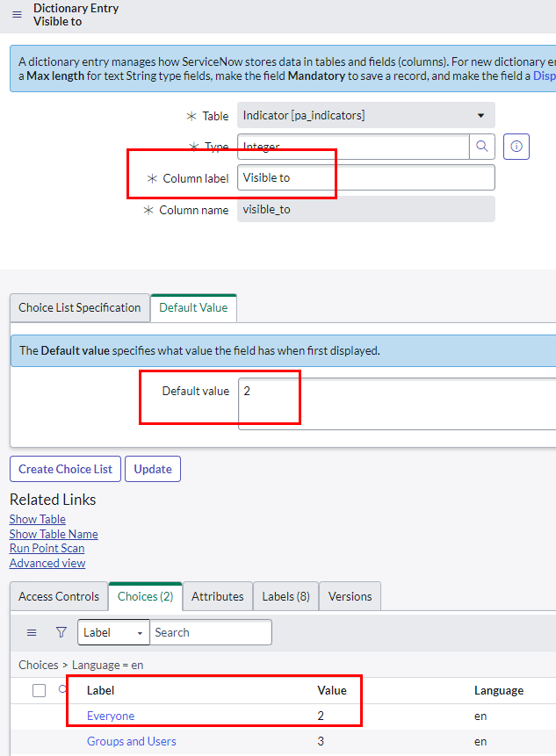Expand the Table dropdown showing Indicator
Image resolution: width=556 pixels, height=756 pixels.
pyautogui.click(x=365, y=116)
